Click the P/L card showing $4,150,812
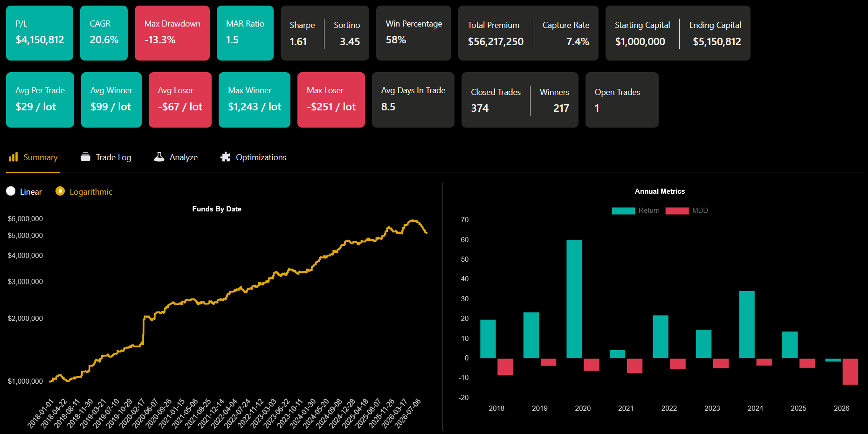 pos(40,33)
